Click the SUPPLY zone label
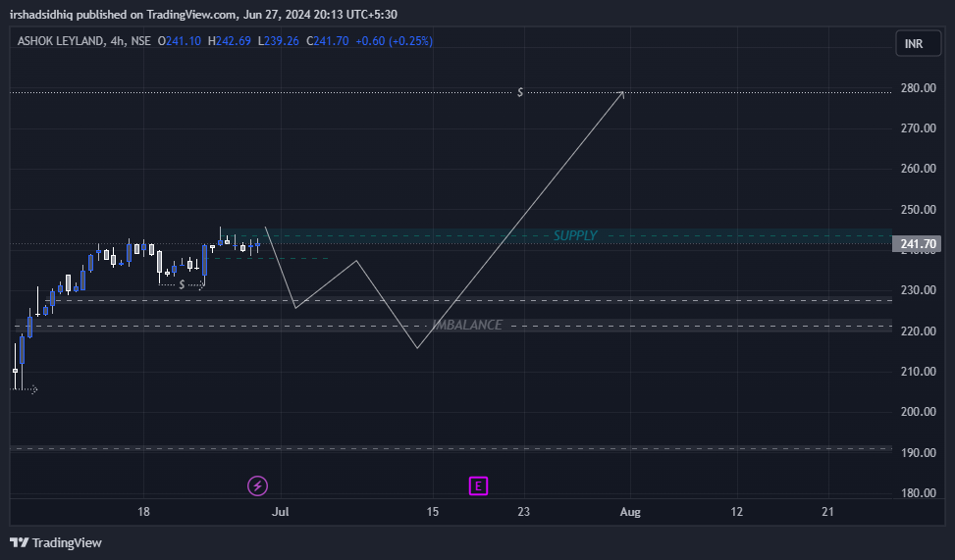Screen dimensions: 955x560 pos(575,235)
